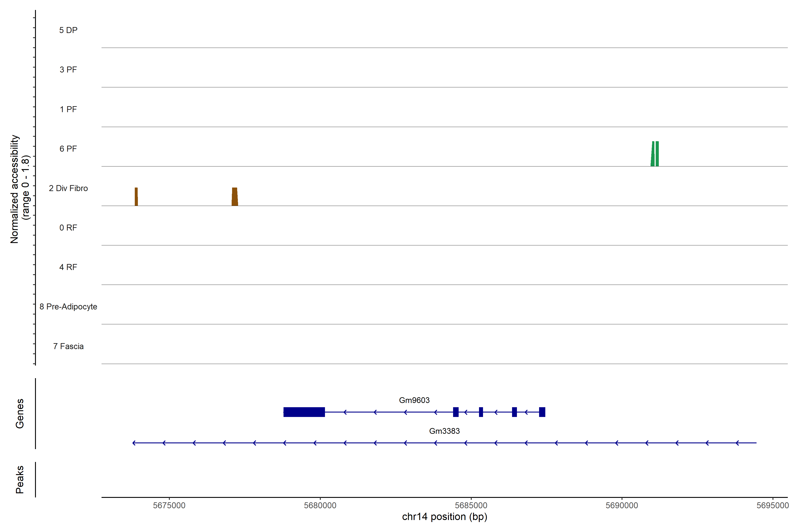Click the 0 RF track label
This screenshot has width=798, height=532.
pyautogui.click(x=68, y=228)
